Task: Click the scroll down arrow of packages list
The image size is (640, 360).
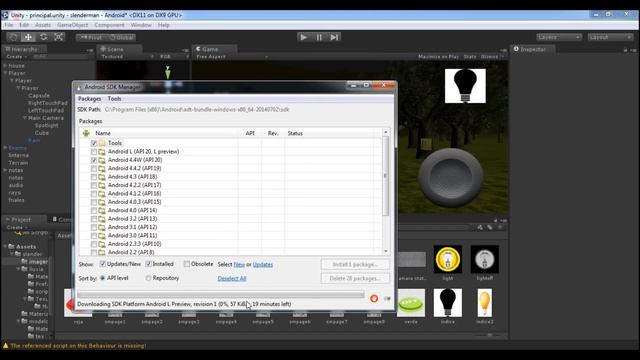Action: coord(385,251)
